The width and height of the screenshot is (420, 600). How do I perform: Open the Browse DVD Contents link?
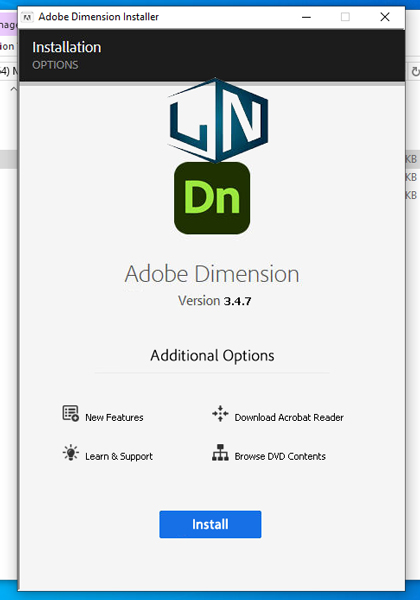(x=280, y=456)
